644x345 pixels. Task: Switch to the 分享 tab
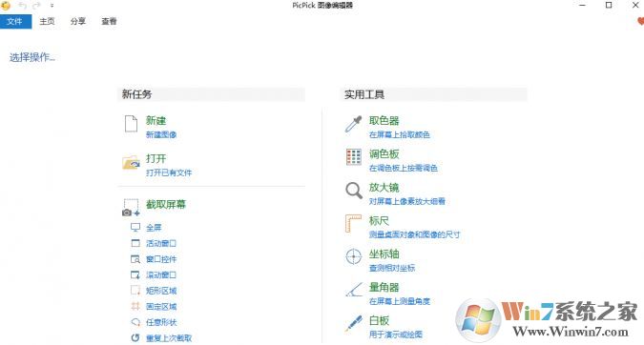click(78, 21)
